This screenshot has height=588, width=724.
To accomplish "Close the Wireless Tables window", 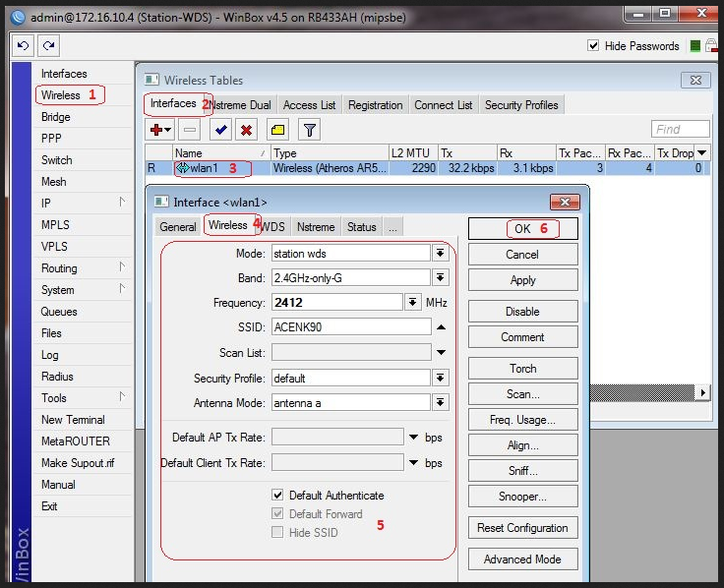I will coord(695,80).
